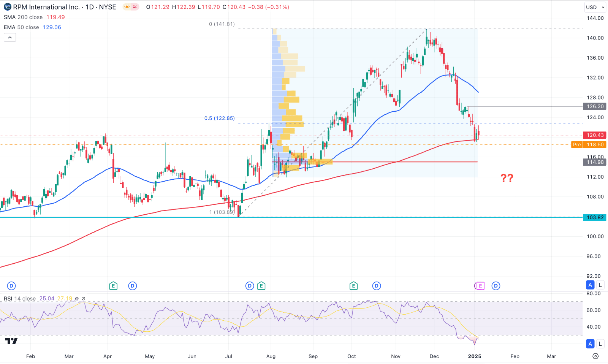Click the RSI value 25.04 in legend
Image resolution: width=608 pixels, height=364 pixels.
click(47, 299)
